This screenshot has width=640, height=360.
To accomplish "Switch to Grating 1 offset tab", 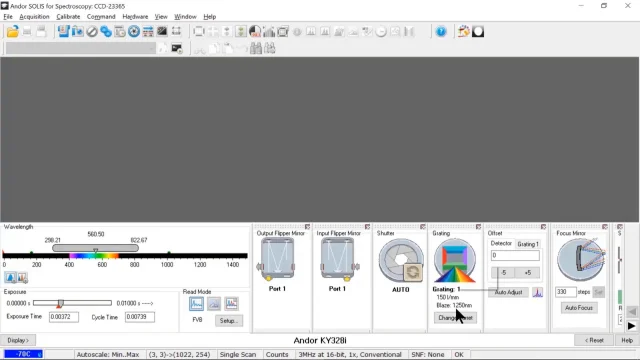I will pyautogui.click(x=528, y=244).
